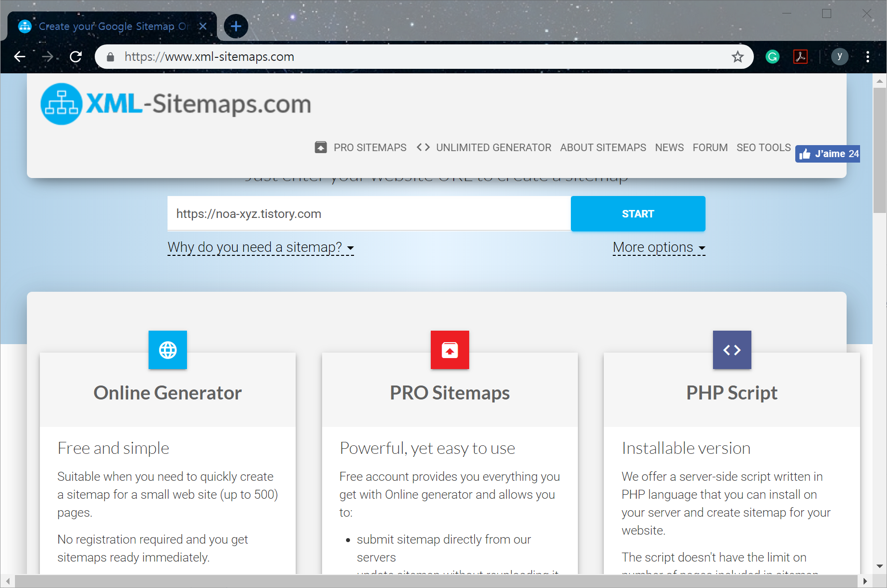Image resolution: width=887 pixels, height=588 pixels.
Task: Open the profile avatar 'y'
Action: [840, 56]
